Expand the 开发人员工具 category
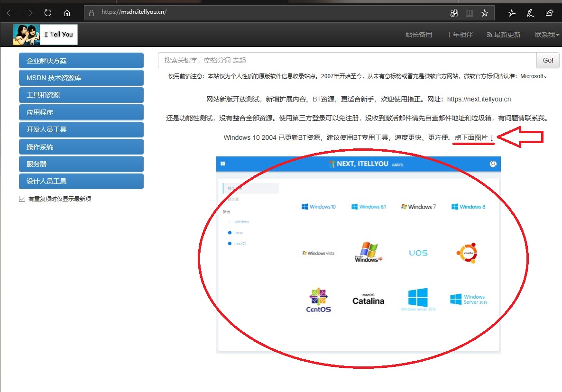 [82, 129]
